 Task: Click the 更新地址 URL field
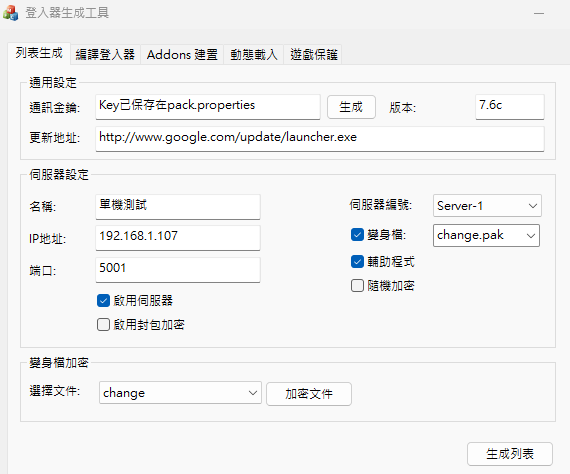(x=320, y=139)
